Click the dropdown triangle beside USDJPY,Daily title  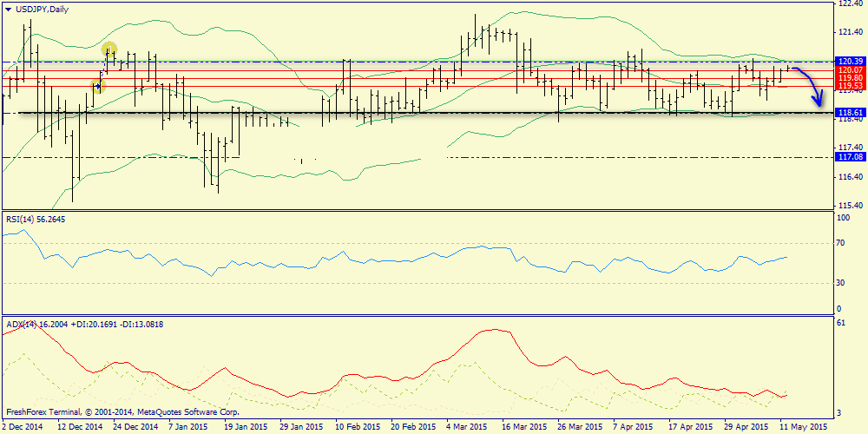tap(8, 9)
